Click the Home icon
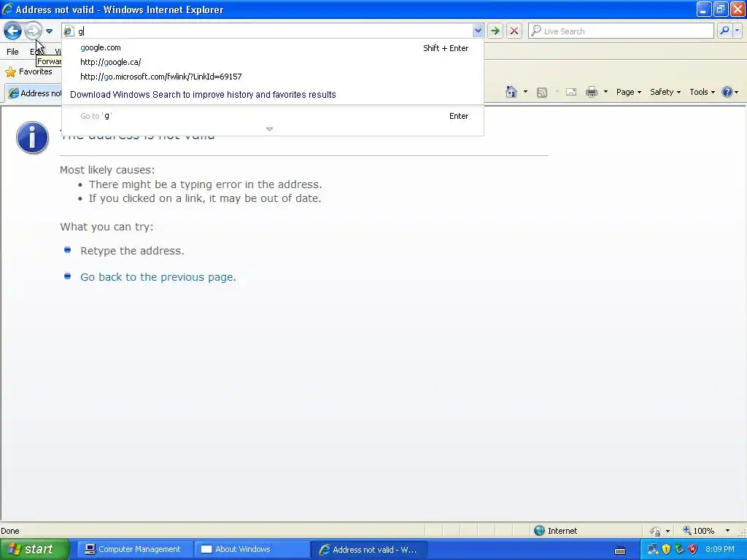 511,92
